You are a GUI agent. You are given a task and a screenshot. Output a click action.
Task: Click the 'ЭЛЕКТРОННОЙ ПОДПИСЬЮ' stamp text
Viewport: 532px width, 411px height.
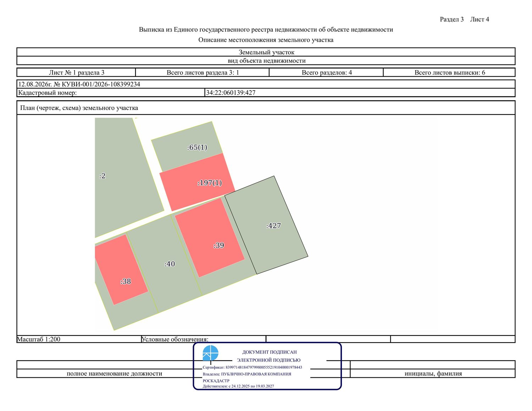pos(269,360)
